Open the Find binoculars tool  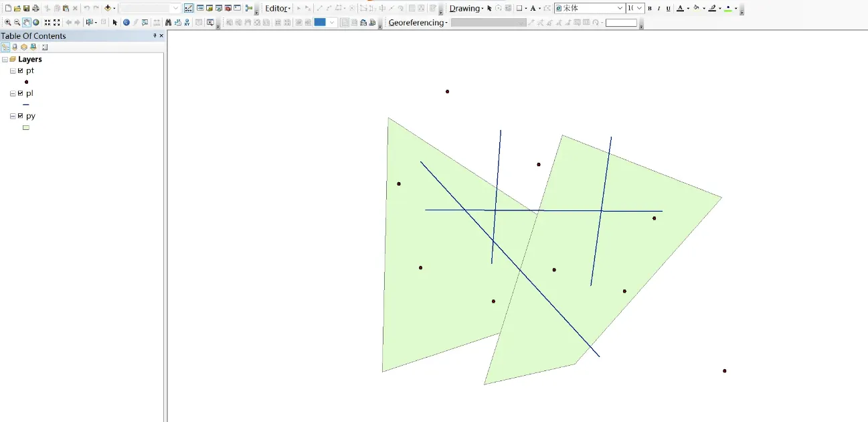tap(168, 23)
